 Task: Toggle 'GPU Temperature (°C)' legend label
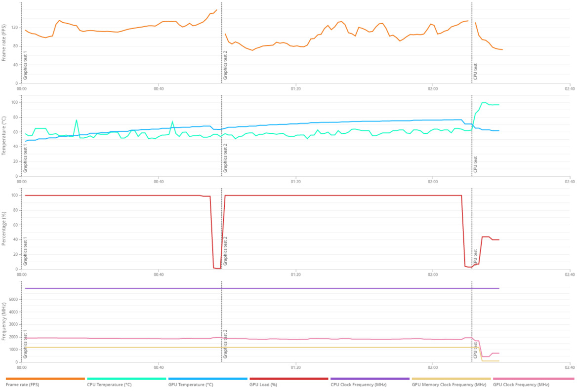[191, 385]
